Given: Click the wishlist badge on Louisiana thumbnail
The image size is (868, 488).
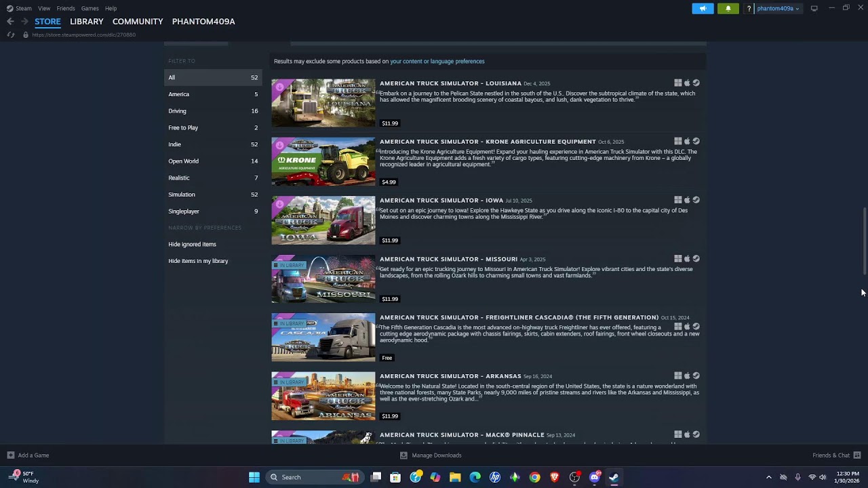Looking at the screenshot, I should coord(280,87).
